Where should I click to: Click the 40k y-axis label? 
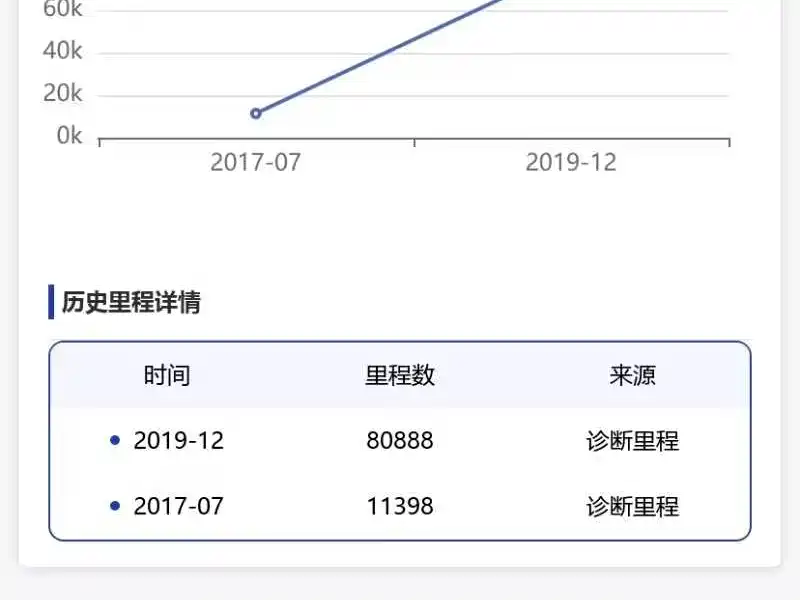coord(62,51)
